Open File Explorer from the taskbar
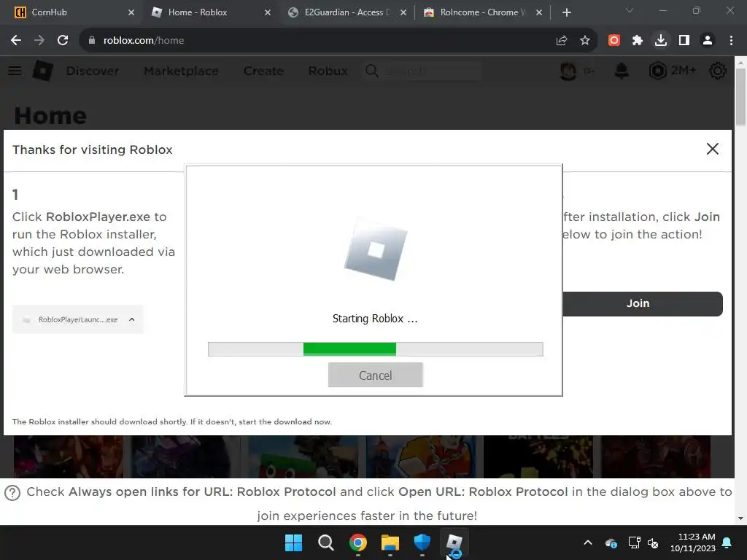This screenshot has width=747, height=560. 390,542
